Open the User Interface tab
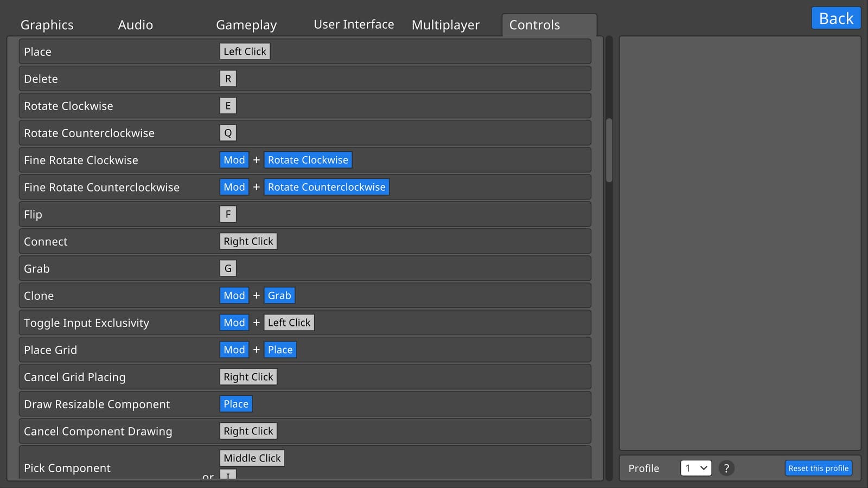 (x=354, y=25)
